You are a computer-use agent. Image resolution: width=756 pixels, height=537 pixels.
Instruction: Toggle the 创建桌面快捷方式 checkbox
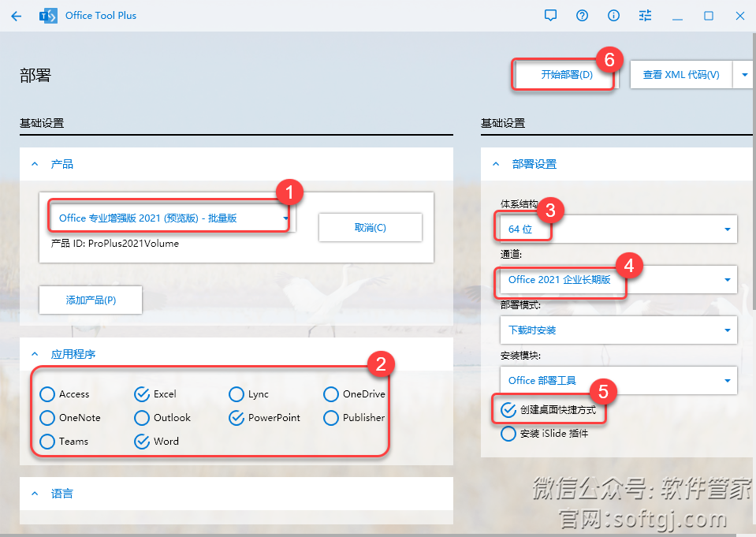pos(508,410)
